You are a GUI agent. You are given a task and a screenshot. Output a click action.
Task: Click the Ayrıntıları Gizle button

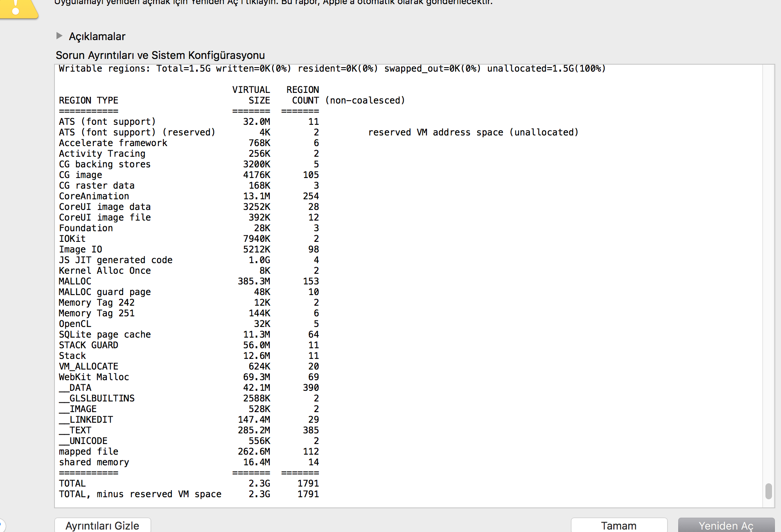[102, 525]
